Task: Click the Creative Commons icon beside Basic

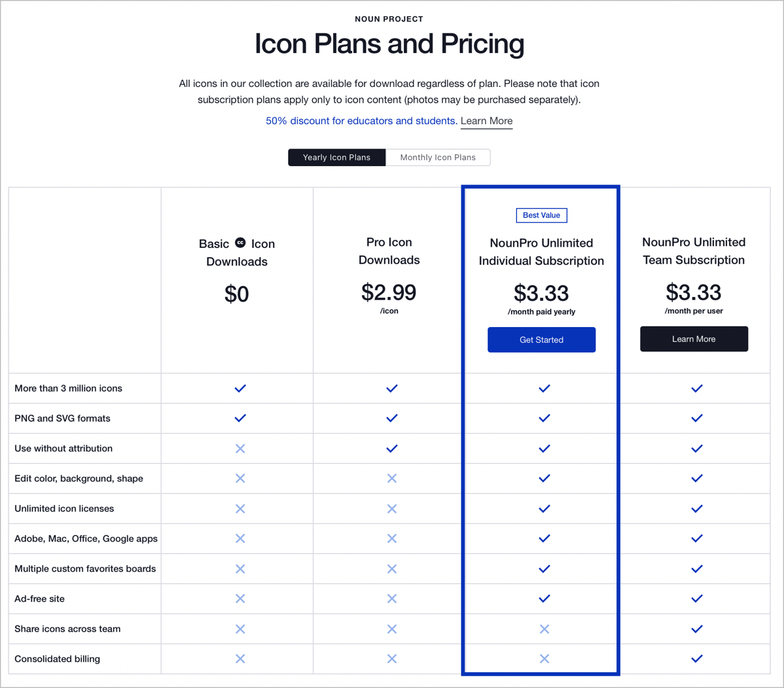Action: point(240,243)
